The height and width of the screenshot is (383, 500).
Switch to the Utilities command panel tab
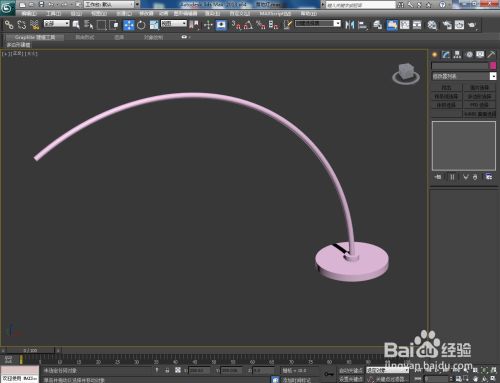pyautogui.click(x=491, y=55)
